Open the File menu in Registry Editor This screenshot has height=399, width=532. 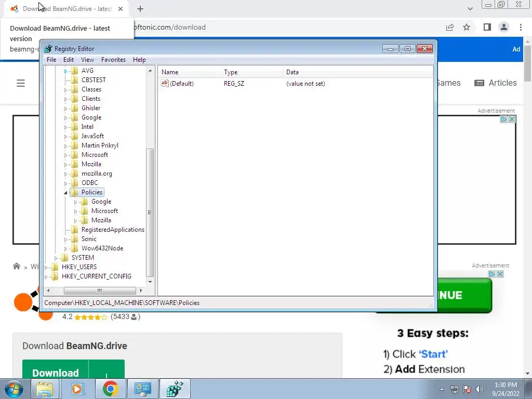pos(51,60)
